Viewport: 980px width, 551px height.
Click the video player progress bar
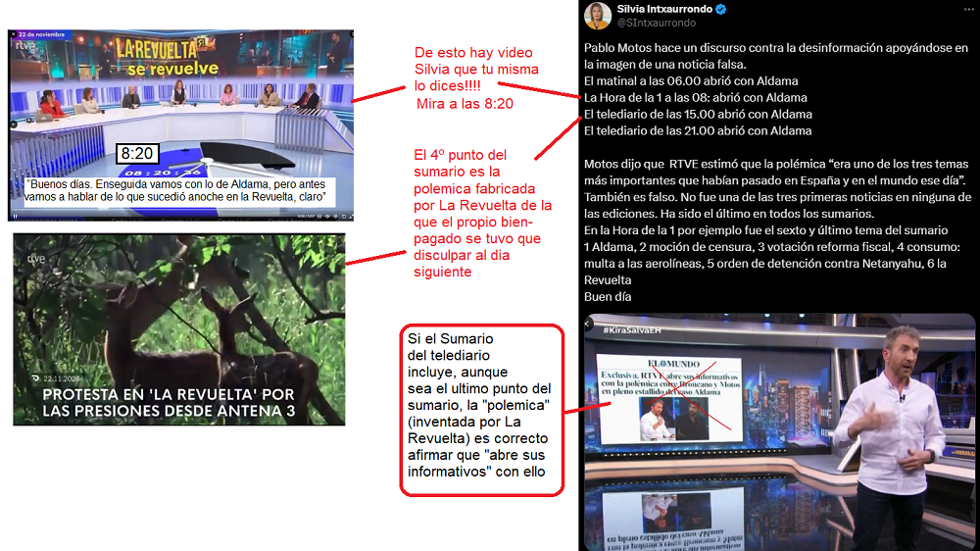click(176, 209)
